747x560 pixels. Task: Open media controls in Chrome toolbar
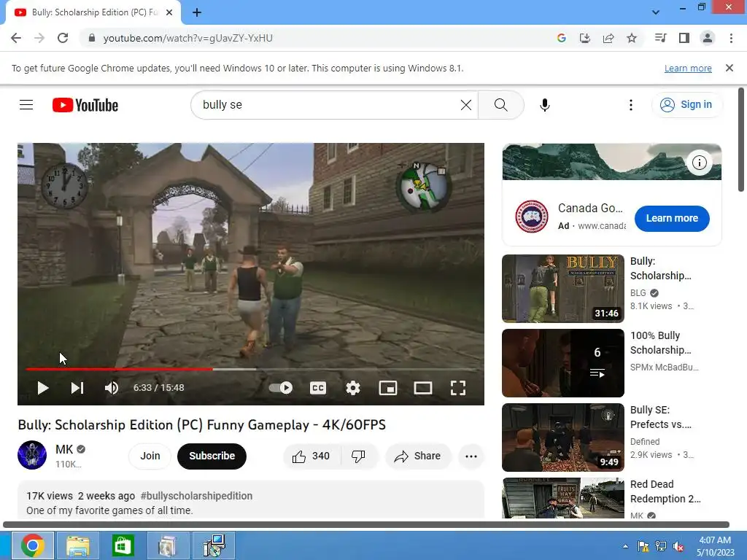point(661,38)
